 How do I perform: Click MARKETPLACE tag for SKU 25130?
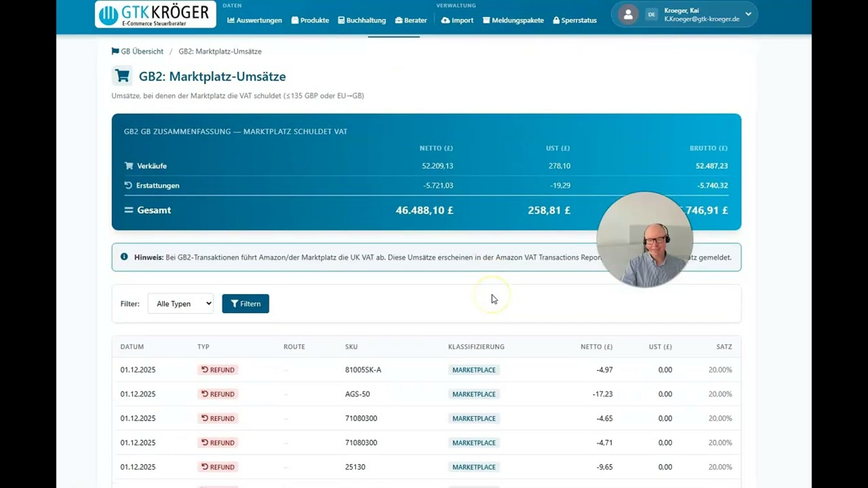(x=474, y=467)
